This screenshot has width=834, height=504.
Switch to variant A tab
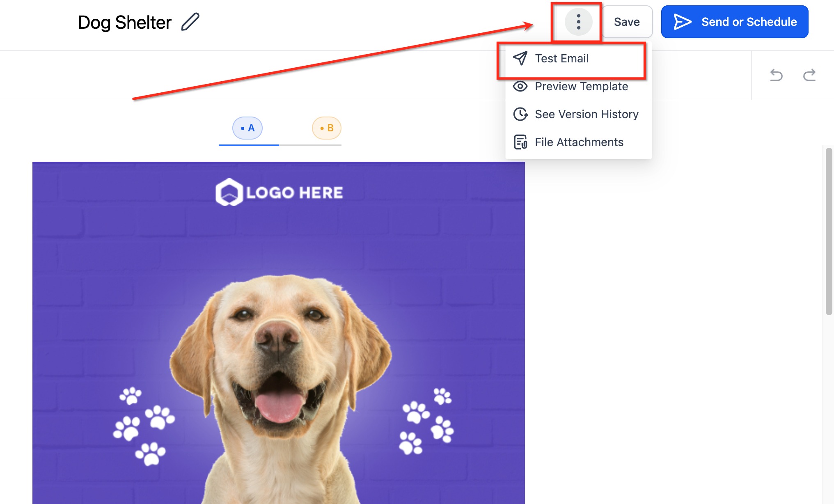tap(247, 128)
